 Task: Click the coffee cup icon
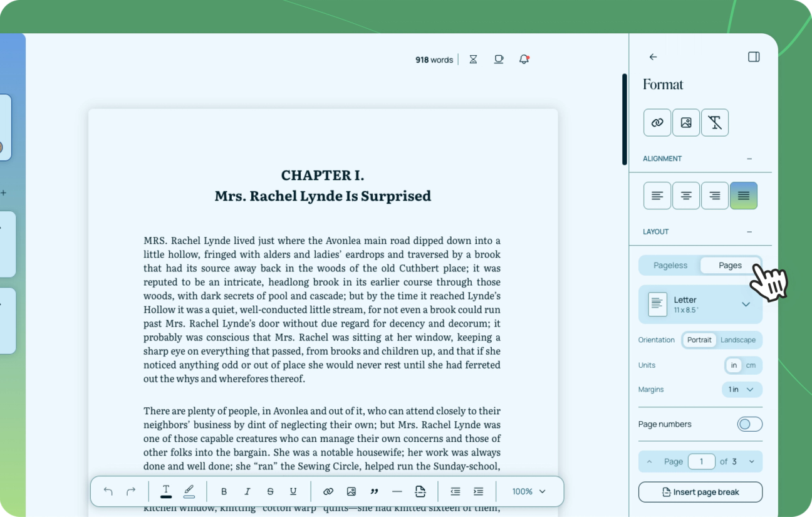(x=499, y=60)
